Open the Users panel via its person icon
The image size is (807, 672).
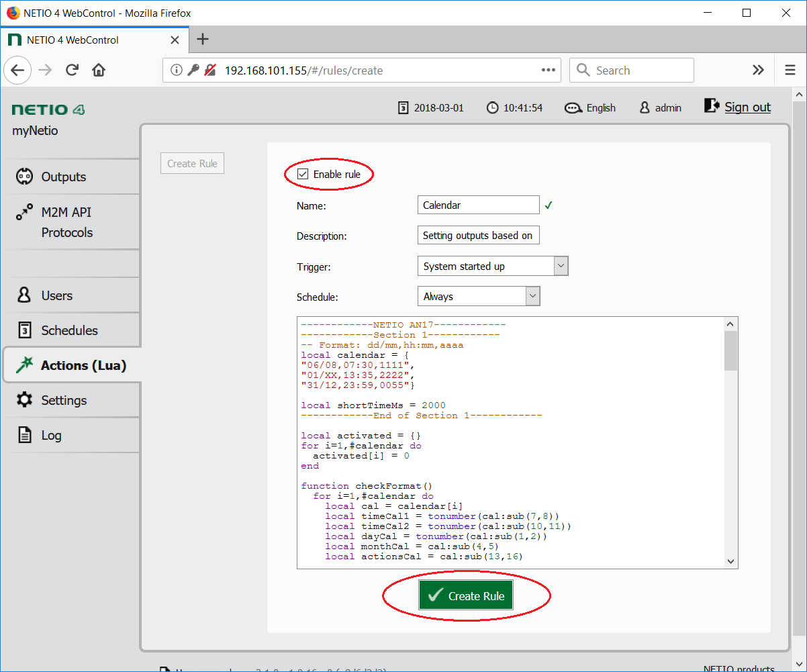click(24, 295)
